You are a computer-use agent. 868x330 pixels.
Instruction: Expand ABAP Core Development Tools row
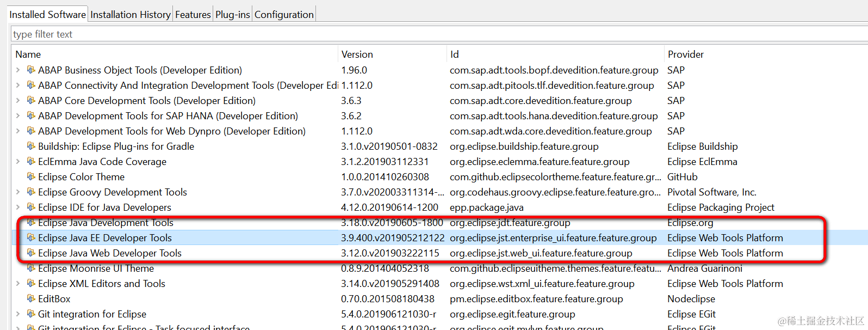pos(18,100)
